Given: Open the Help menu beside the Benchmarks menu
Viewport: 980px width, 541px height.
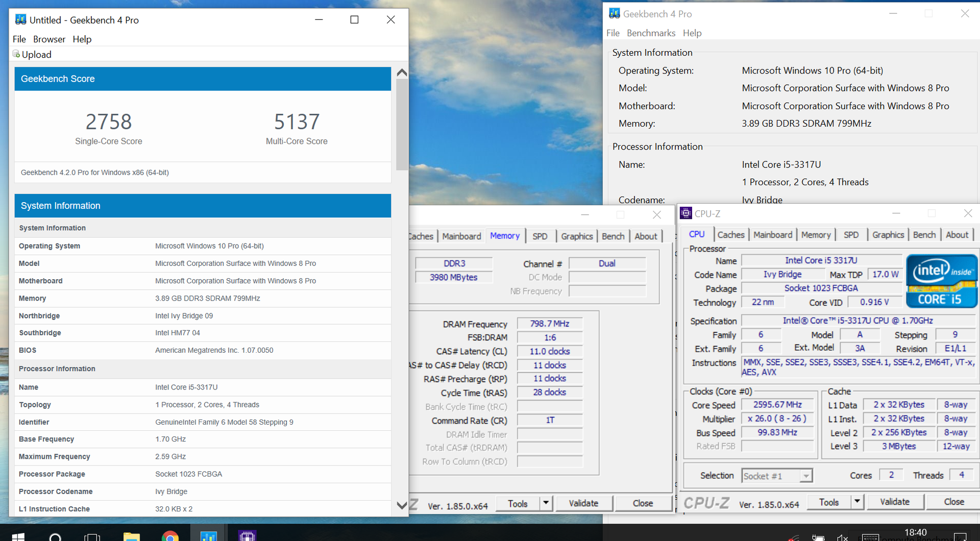Looking at the screenshot, I should pos(692,33).
